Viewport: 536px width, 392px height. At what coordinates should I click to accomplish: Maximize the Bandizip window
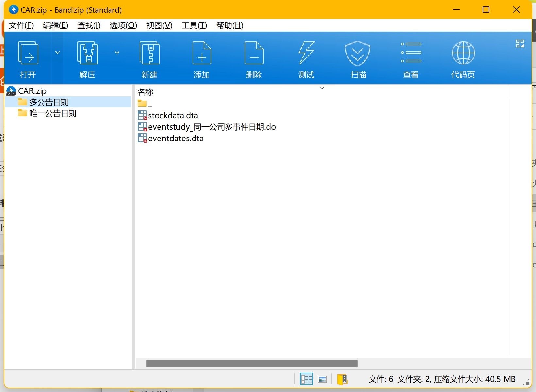pos(486,9)
